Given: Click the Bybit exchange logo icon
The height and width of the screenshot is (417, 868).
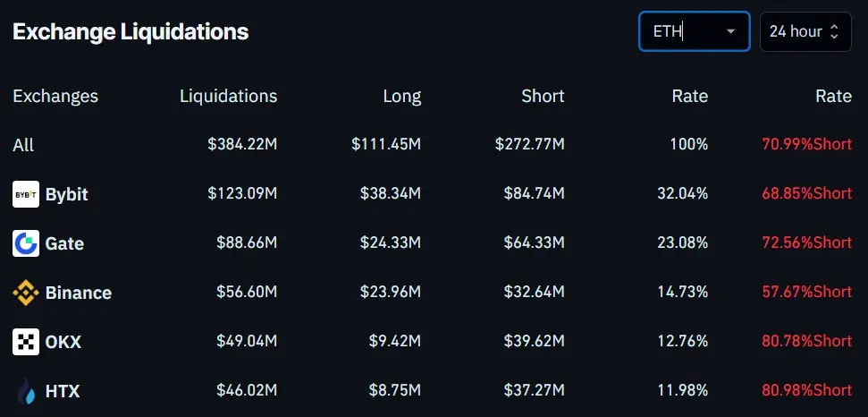Looking at the screenshot, I should tap(26, 194).
